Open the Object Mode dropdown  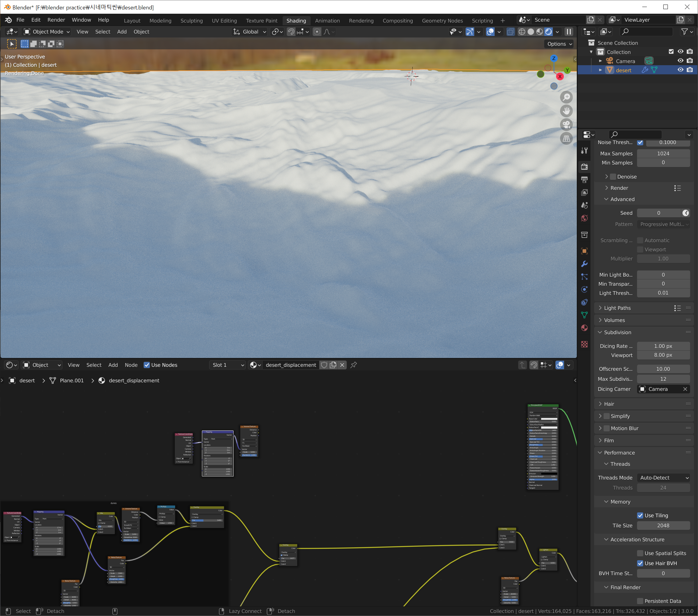[x=47, y=32]
